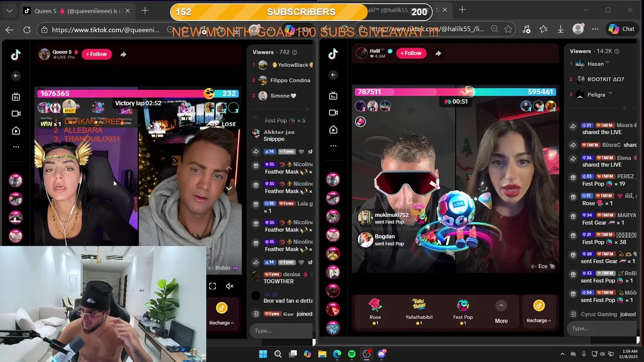Open the LIVE TV icon in left window sidebar
The image size is (644, 362).
click(x=16, y=97)
